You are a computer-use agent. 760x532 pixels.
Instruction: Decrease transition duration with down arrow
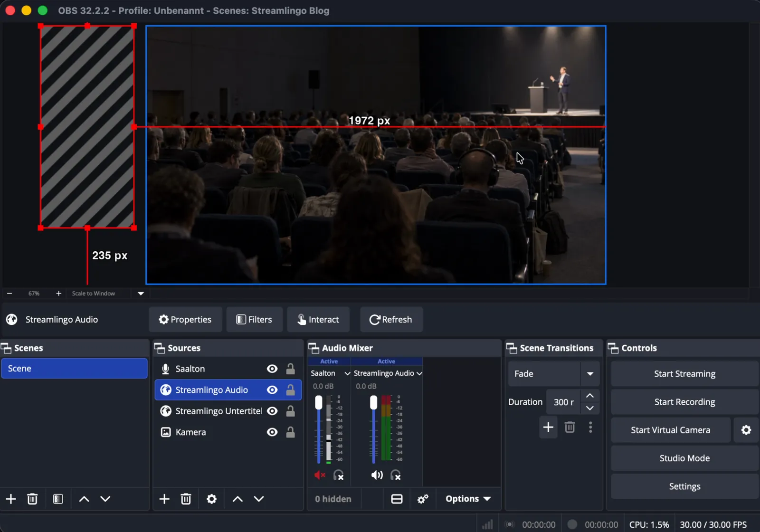(x=590, y=408)
